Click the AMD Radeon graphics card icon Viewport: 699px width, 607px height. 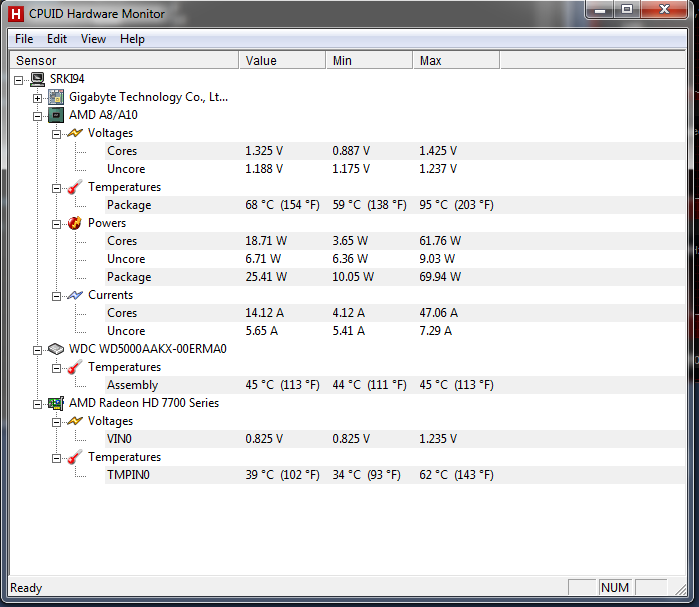coord(56,403)
